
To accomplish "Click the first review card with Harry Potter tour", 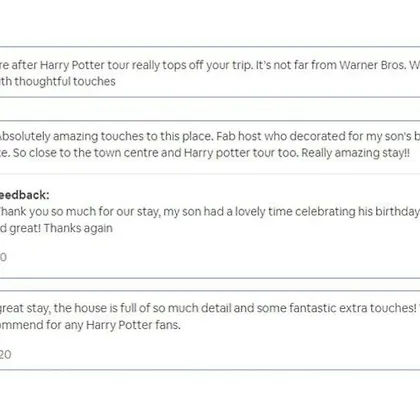I will pyautogui.click(x=210, y=72).
